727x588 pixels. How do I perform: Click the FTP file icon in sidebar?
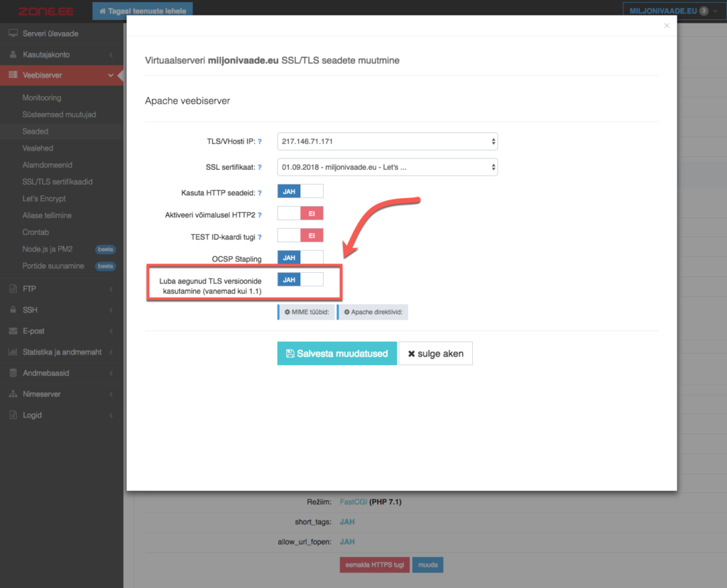tap(13, 288)
